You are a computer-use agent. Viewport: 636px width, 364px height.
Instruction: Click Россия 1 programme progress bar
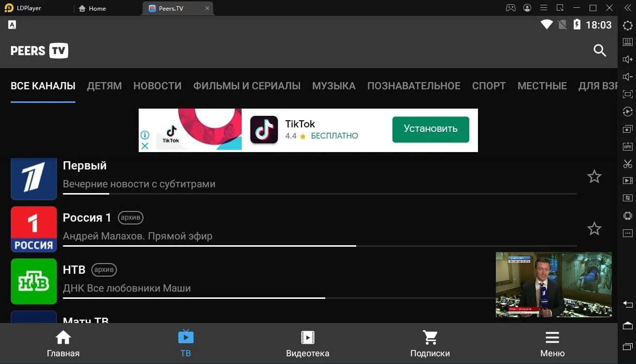click(x=320, y=246)
